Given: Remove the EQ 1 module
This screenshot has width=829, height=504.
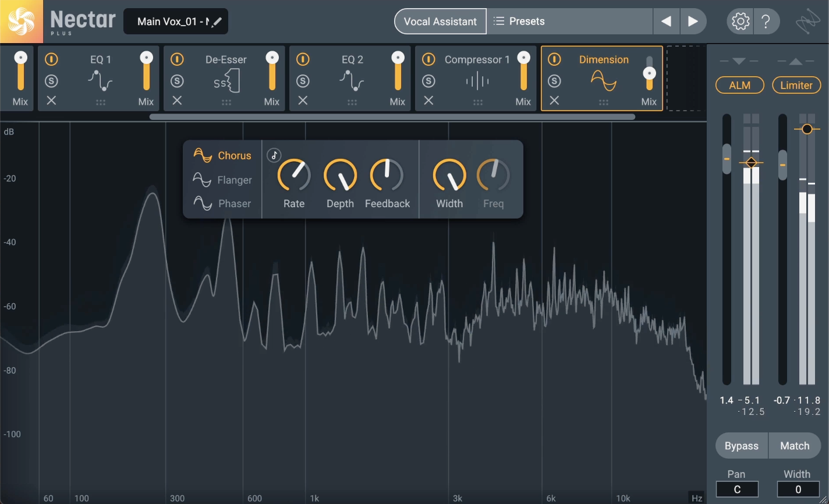Looking at the screenshot, I should point(51,101).
